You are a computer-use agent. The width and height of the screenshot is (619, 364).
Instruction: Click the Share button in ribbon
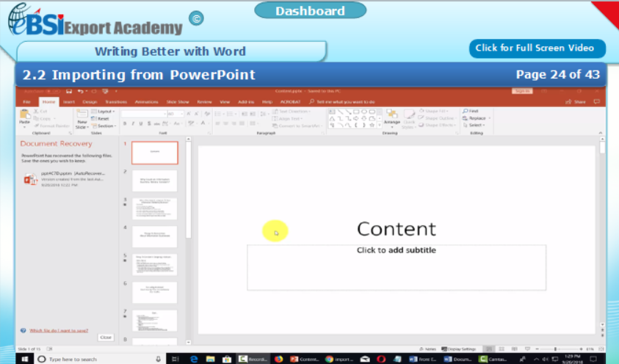click(x=576, y=102)
